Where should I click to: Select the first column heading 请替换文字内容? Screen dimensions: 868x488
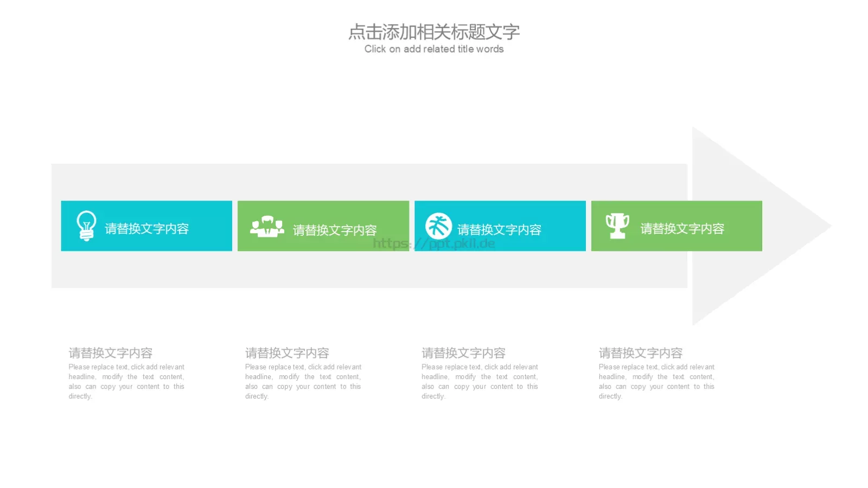(110, 352)
